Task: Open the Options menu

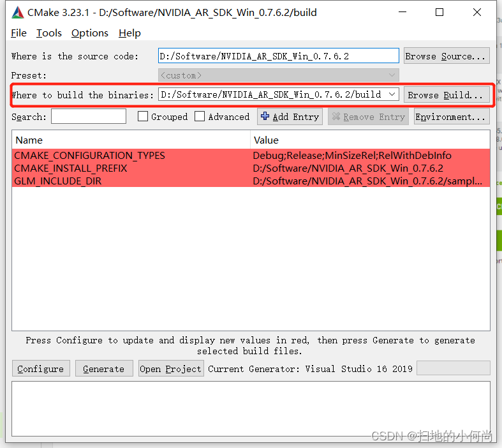Action: [x=90, y=33]
